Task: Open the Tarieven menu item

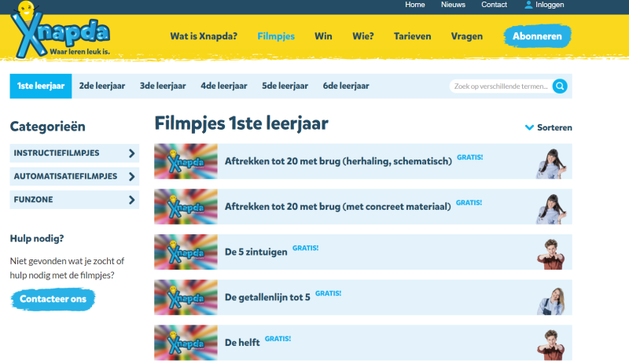Action: pyautogui.click(x=412, y=36)
